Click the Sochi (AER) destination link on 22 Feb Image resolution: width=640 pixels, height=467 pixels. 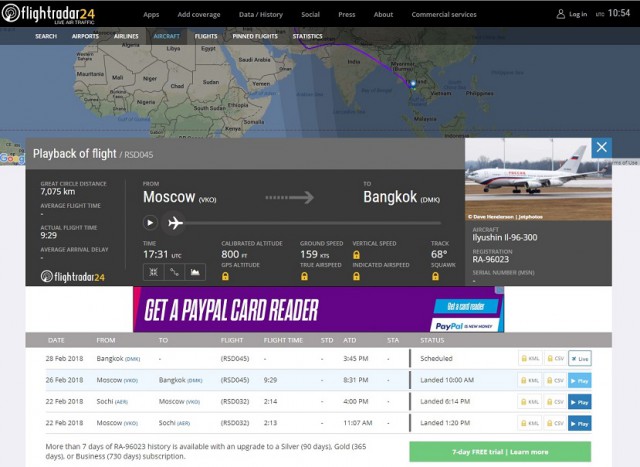pyautogui.click(x=174, y=423)
